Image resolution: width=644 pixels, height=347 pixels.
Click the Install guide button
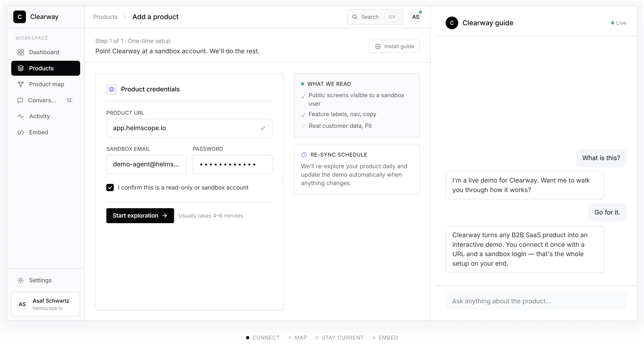click(394, 46)
